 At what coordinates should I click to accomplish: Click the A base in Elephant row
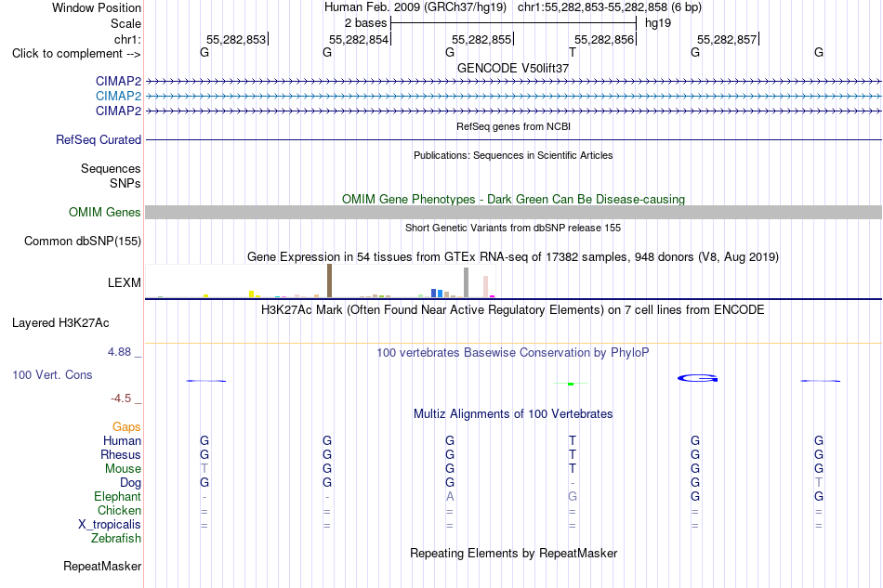pos(449,496)
